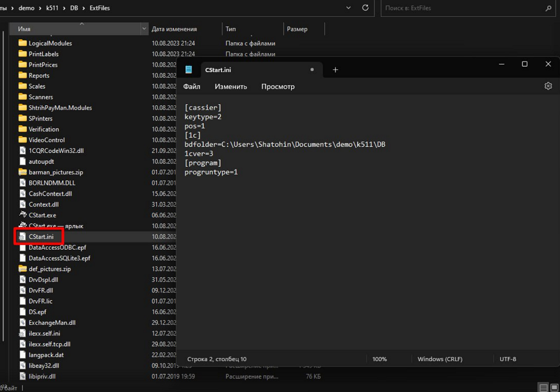This screenshot has height=392, width=560.
Task: Select the CStart.exe application icon
Action: tap(23, 214)
